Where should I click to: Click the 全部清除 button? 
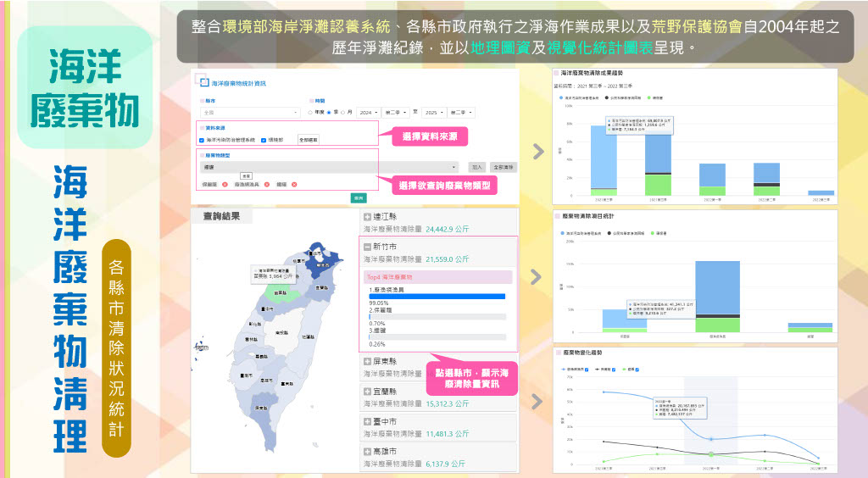coord(504,167)
